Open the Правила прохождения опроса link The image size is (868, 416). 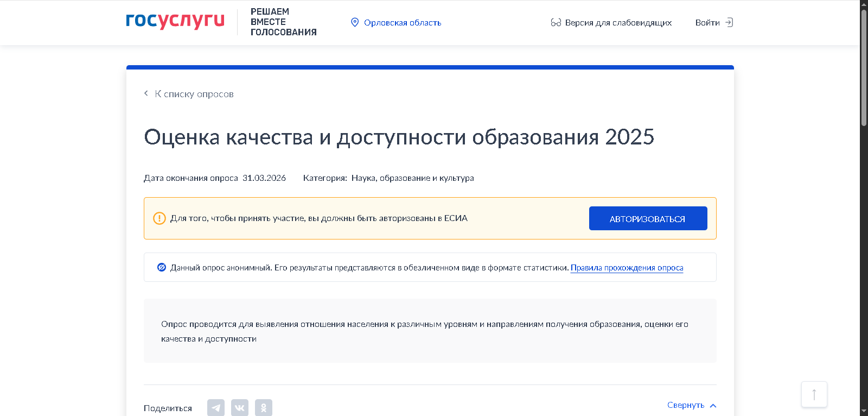[627, 268]
